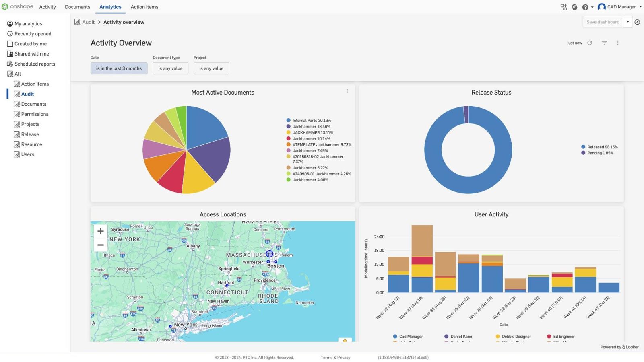This screenshot has height=362, width=644.
Task: Open the apps grid icon in top bar
Action: [563, 7]
